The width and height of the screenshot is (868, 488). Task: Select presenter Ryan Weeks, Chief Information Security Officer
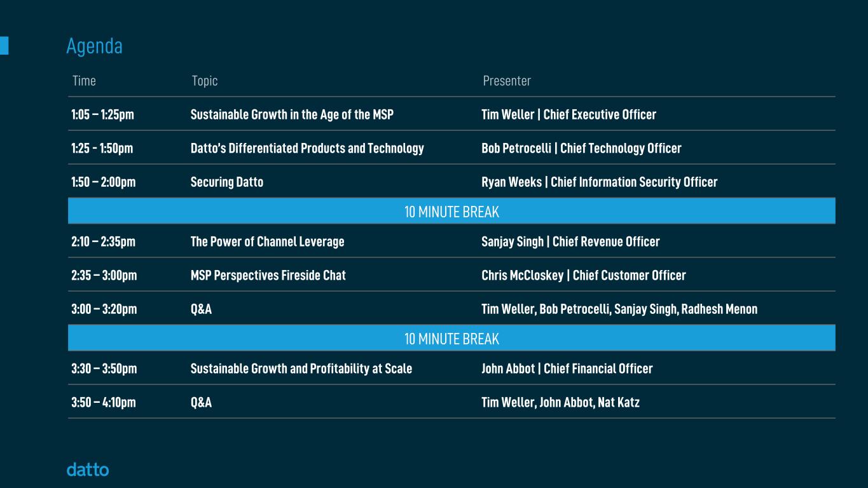coord(599,182)
